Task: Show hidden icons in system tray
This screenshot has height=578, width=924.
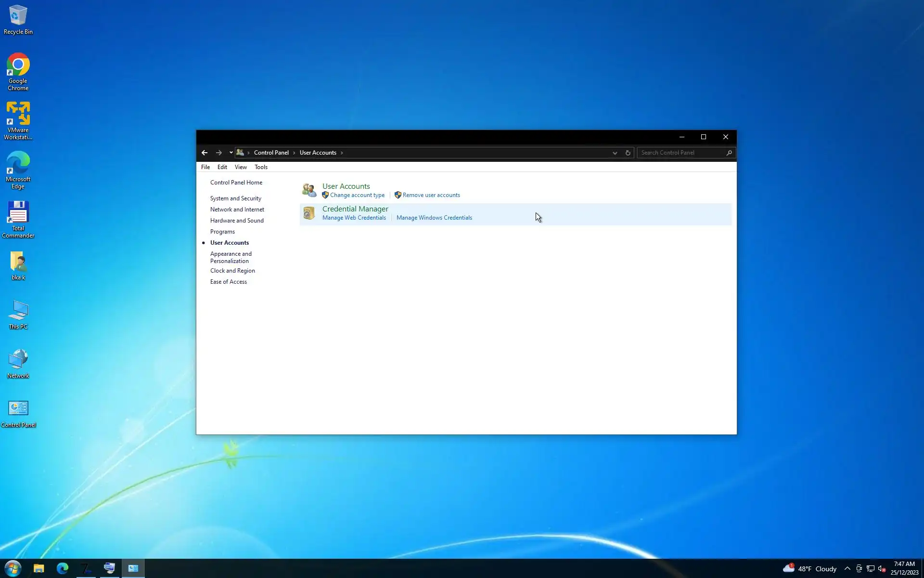Action: pyautogui.click(x=847, y=568)
